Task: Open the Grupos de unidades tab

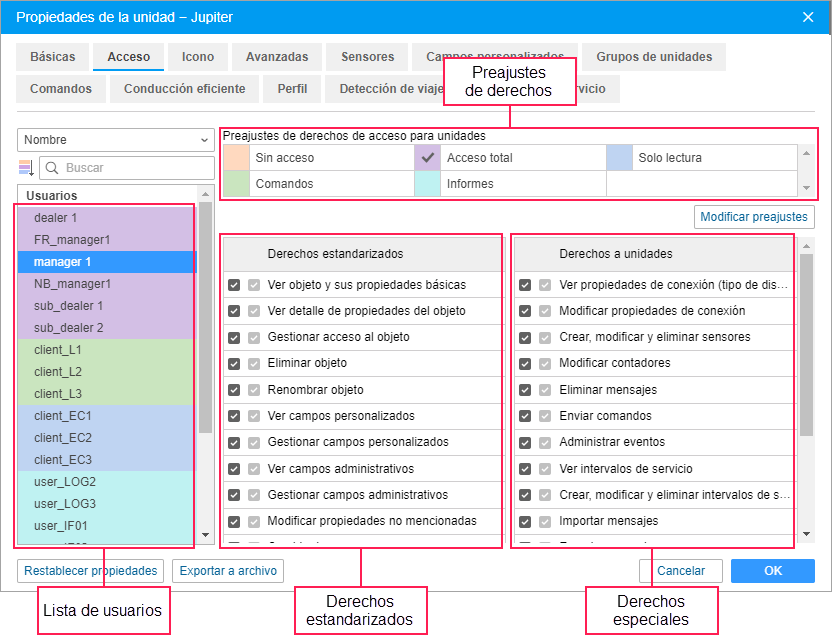Action: pos(654,57)
